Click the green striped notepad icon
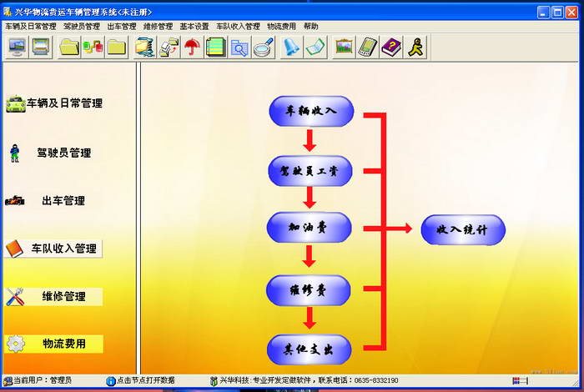This screenshot has width=584, height=392. coord(215,48)
